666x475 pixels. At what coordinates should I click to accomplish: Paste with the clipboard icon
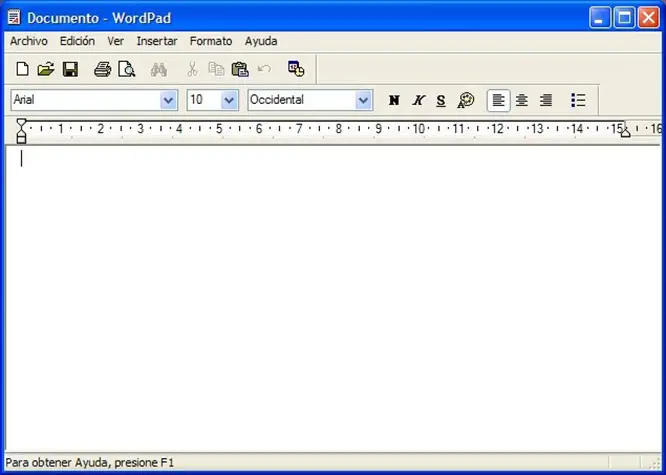240,69
